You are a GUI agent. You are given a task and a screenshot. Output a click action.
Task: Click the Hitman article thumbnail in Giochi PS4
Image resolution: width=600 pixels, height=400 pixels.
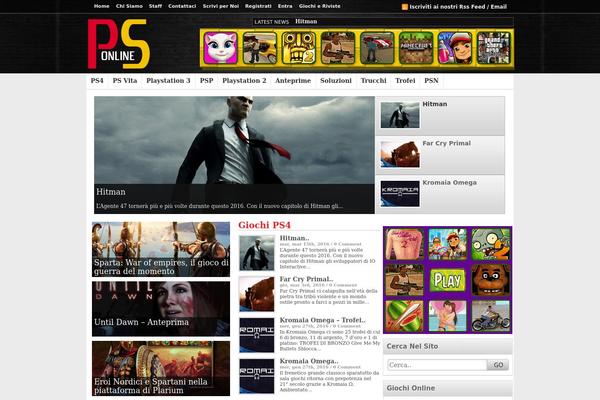257,253
